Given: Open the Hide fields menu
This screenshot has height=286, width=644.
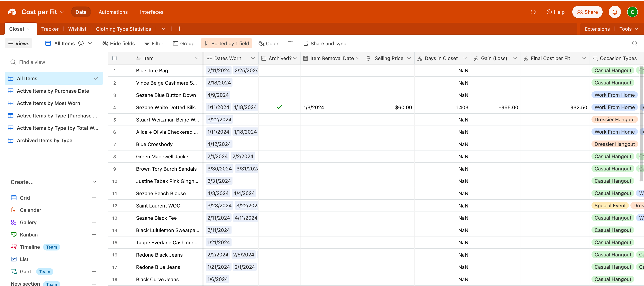Looking at the screenshot, I should (119, 44).
